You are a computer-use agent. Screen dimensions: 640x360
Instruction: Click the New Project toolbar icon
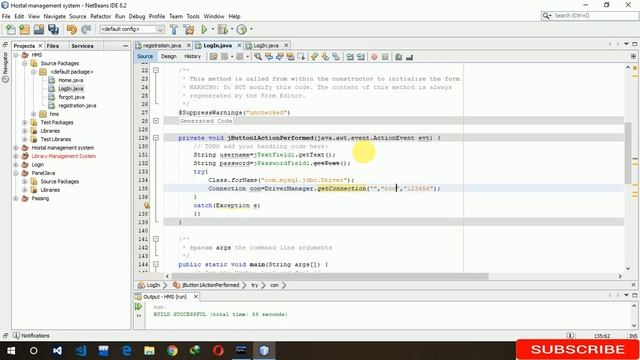(24, 29)
